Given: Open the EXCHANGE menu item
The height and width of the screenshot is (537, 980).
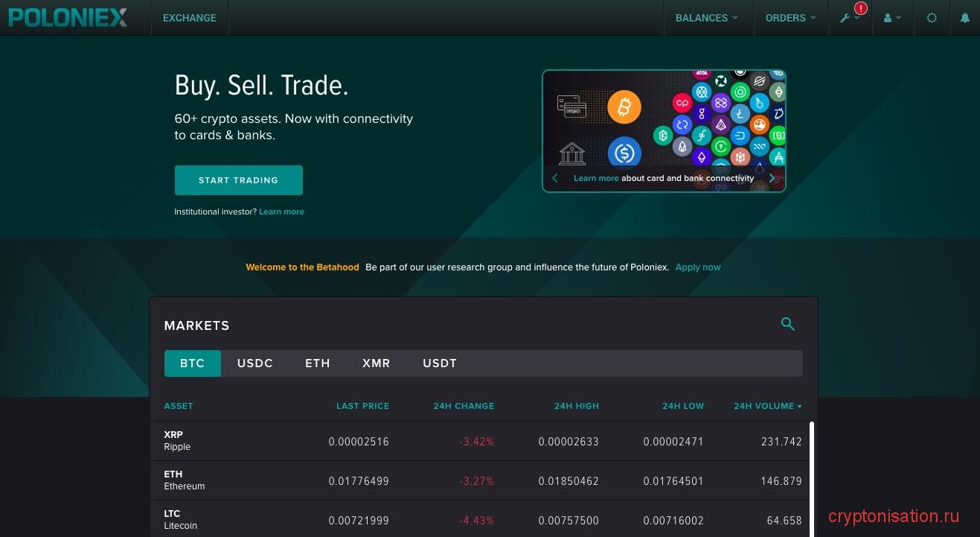Looking at the screenshot, I should (189, 18).
